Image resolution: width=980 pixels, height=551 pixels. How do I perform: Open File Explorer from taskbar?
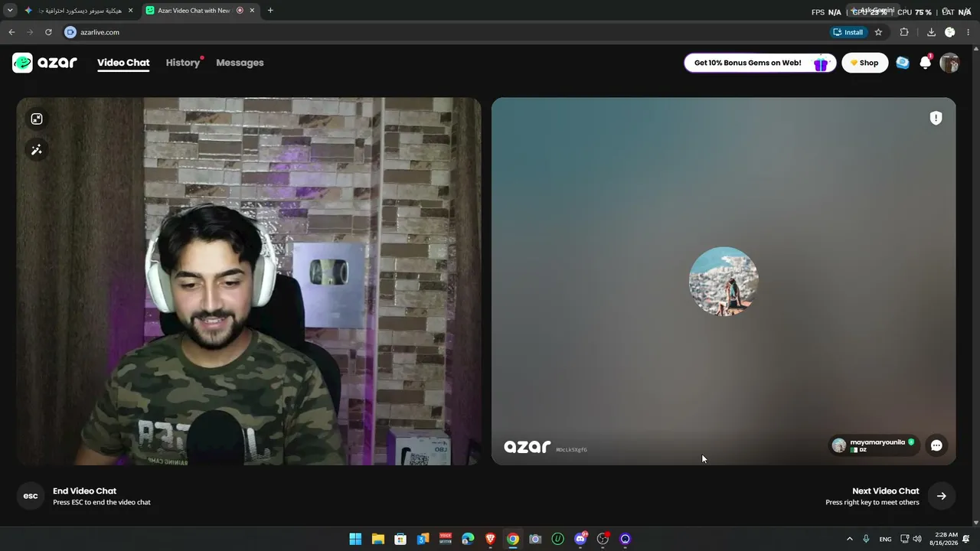click(x=378, y=539)
